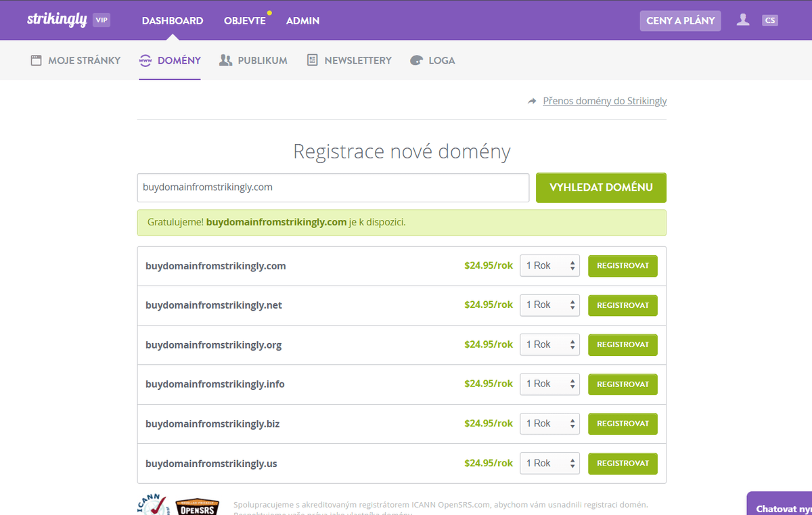Click the buydomainfromstrikingly.net row name
The image size is (812, 515).
pyautogui.click(x=214, y=305)
